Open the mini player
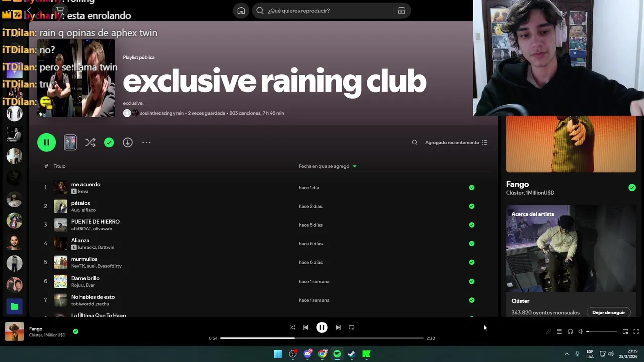Image resolution: width=644 pixels, height=362 pixels. [x=625, y=331]
